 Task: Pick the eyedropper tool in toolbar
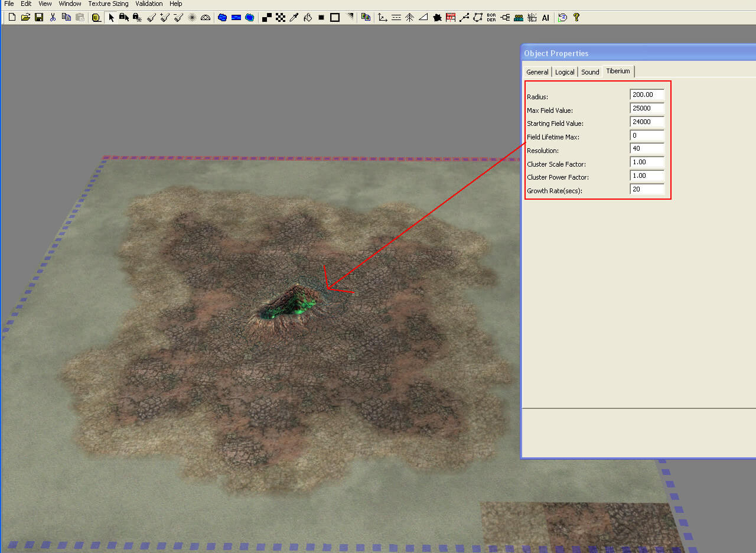294,18
